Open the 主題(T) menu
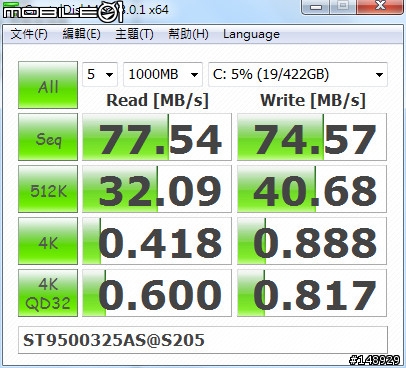406x368 pixels. point(134,34)
